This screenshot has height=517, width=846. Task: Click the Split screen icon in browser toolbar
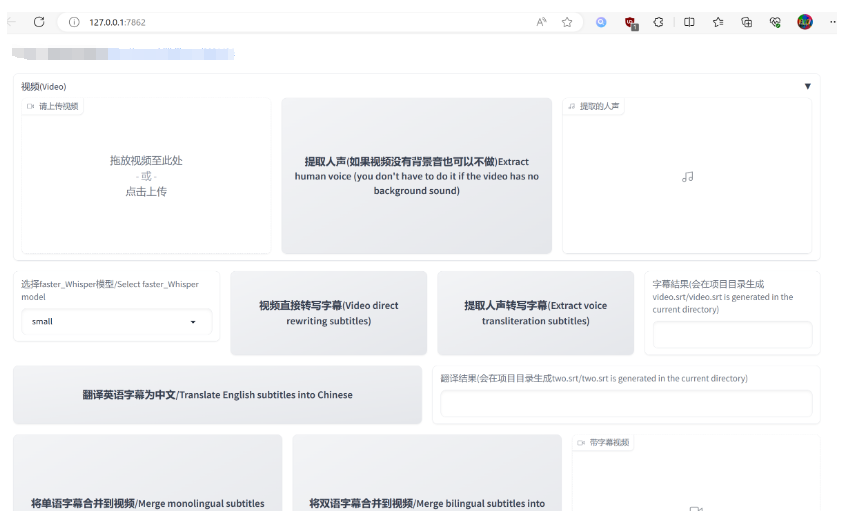[x=689, y=21]
